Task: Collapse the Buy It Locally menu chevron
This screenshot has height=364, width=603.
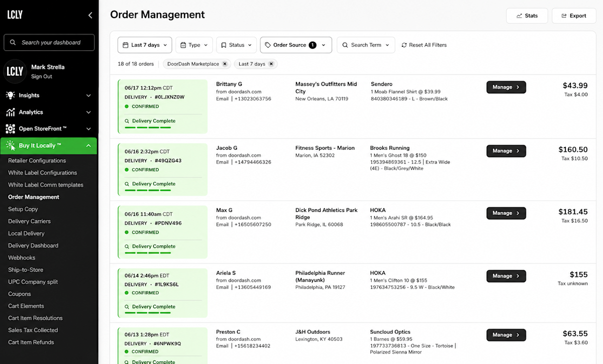Action: point(88,146)
